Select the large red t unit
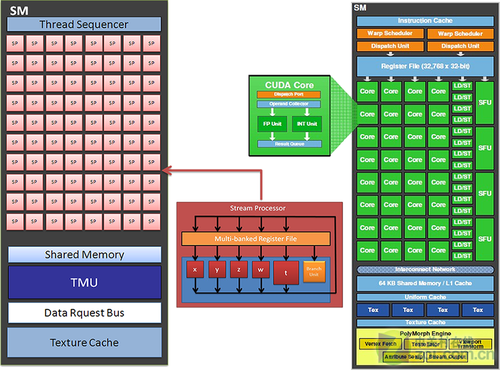500x370 pixels. coord(286,273)
